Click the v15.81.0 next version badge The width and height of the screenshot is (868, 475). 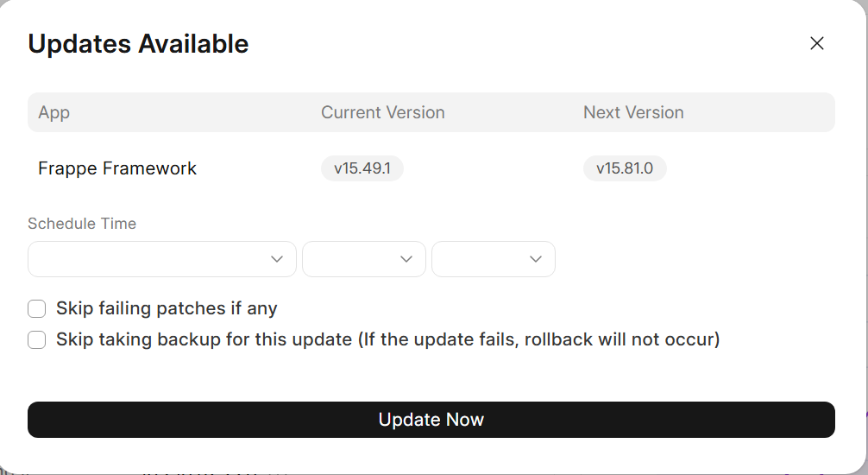coord(625,168)
